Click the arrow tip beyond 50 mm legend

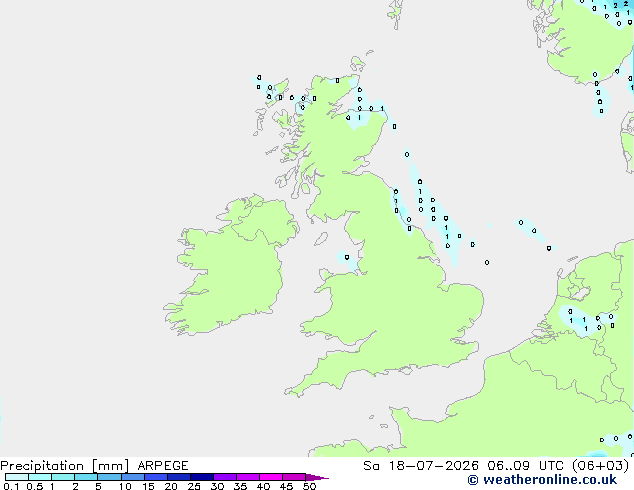point(317,477)
